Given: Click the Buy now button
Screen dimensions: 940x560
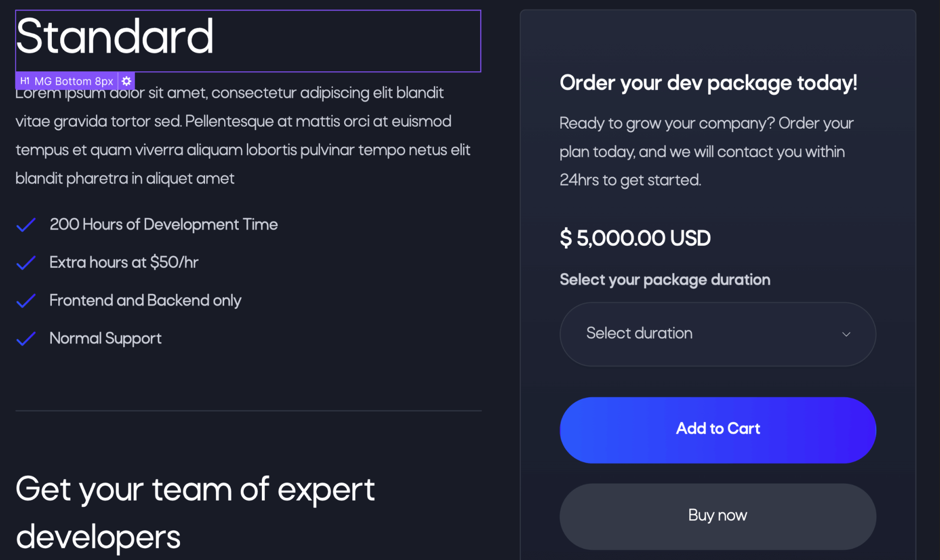Looking at the screenshot, I should click(x=718, y=515).
